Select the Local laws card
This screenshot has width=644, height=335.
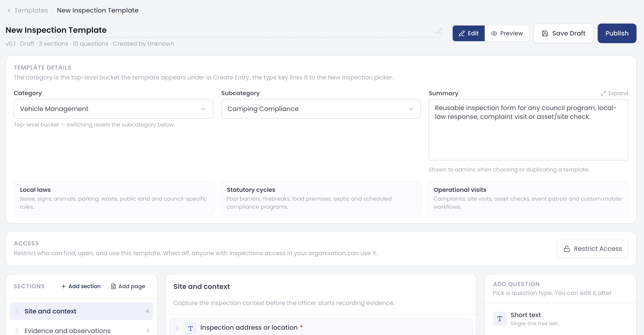click(x=114, y=198)
